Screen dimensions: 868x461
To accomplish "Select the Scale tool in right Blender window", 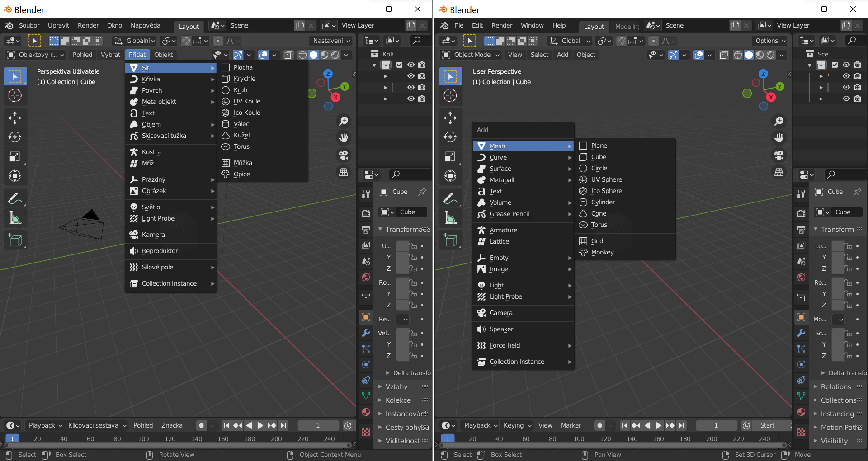I will click(450, 156).
